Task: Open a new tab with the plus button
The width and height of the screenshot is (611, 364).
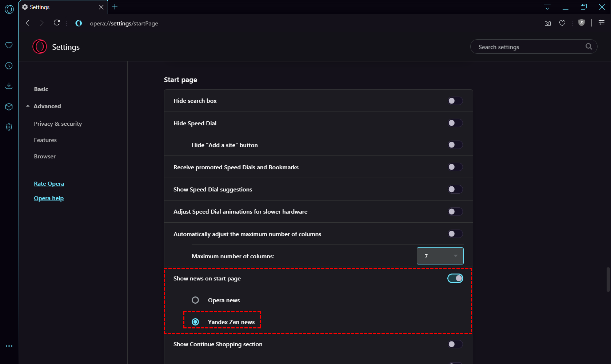Action: coord(115,7)
